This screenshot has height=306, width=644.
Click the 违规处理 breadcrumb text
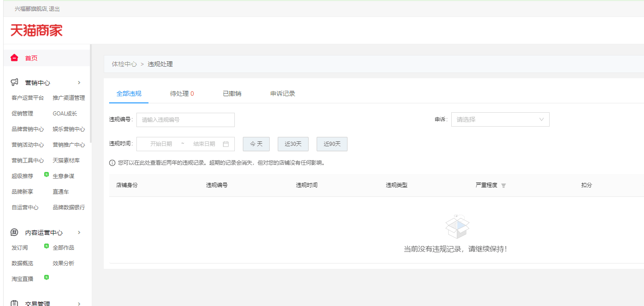pyautogui.click(x=160, y=64)
